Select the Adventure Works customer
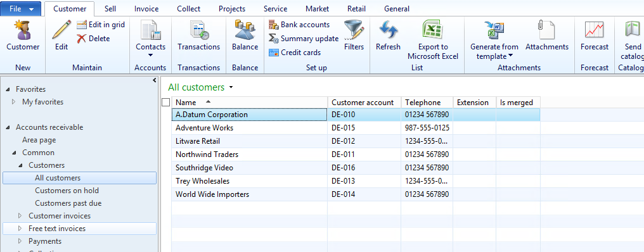This screenshot has width=644, height=252. (204, 128)
